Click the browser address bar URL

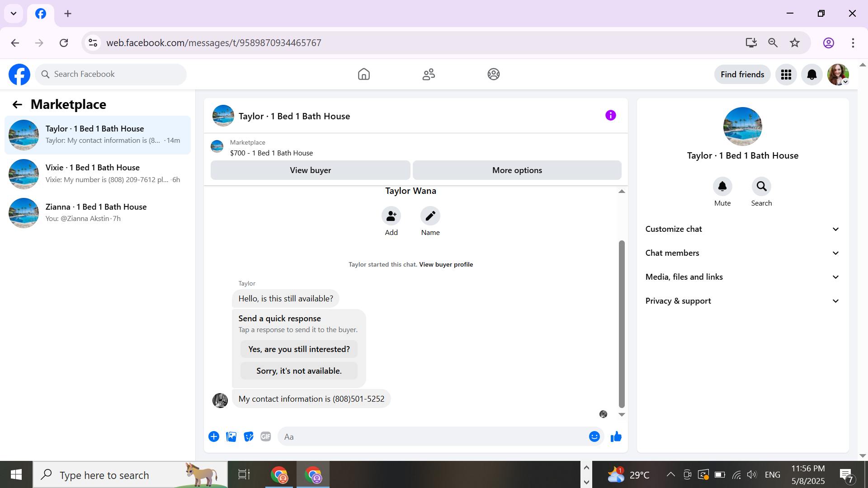[x=214, y=43]
